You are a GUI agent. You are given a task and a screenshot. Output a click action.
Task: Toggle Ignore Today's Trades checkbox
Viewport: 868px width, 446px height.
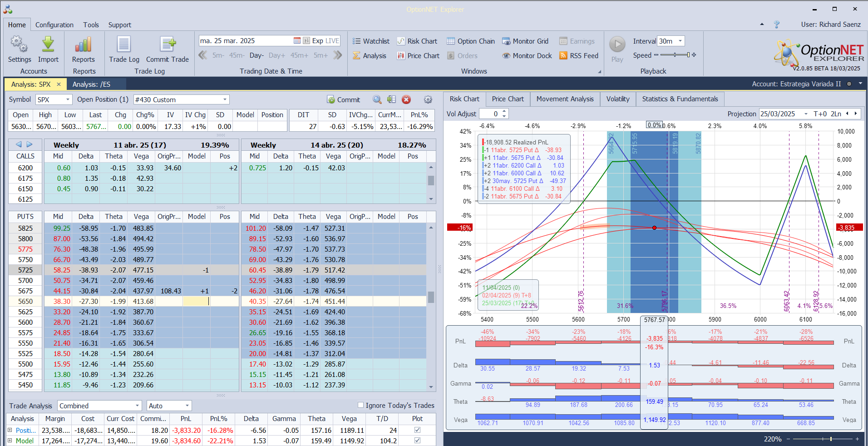coord(360,405)
